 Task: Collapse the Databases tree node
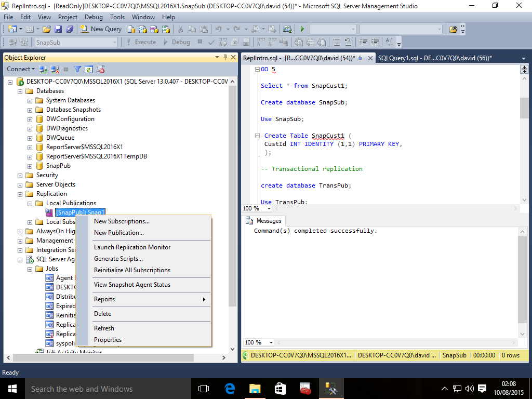click(20, 91)
